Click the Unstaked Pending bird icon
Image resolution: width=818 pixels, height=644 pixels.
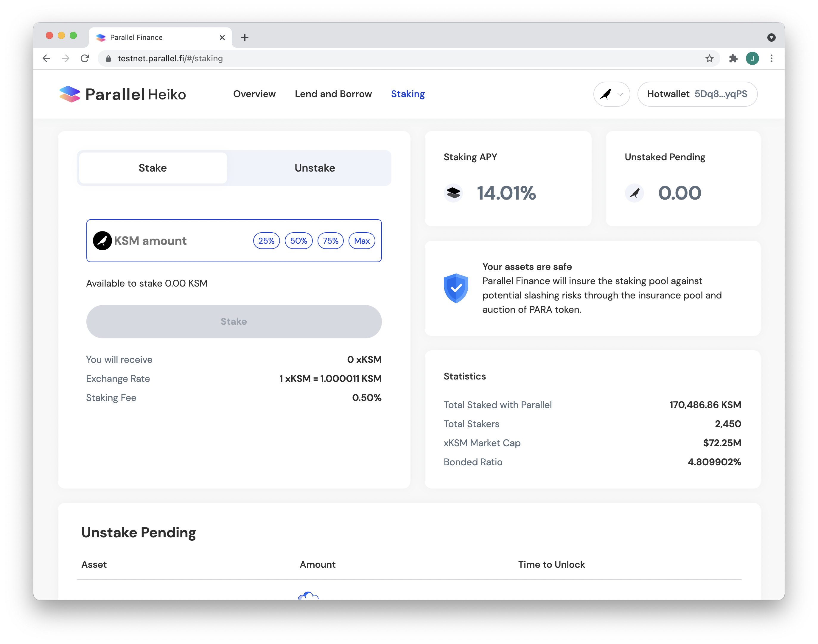[x=635, y=193]
